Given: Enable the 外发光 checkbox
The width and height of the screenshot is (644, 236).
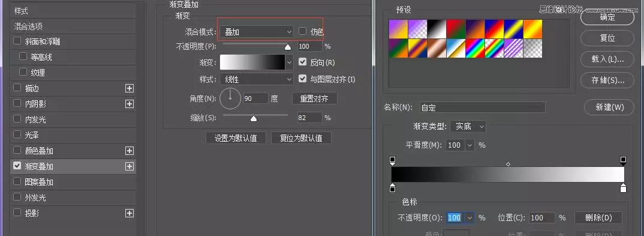Looking at the screenshot, I should point(17,198).
